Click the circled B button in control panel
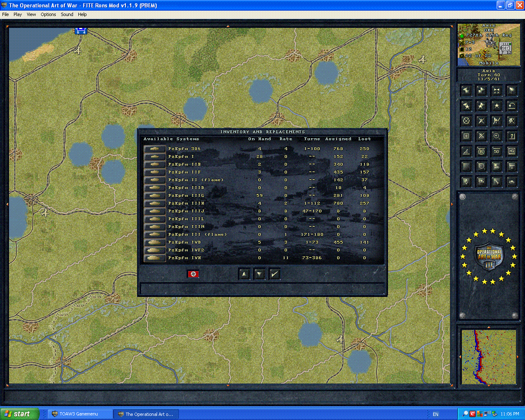This screenshot has height=420, width=525. click(x=481, y=151)
